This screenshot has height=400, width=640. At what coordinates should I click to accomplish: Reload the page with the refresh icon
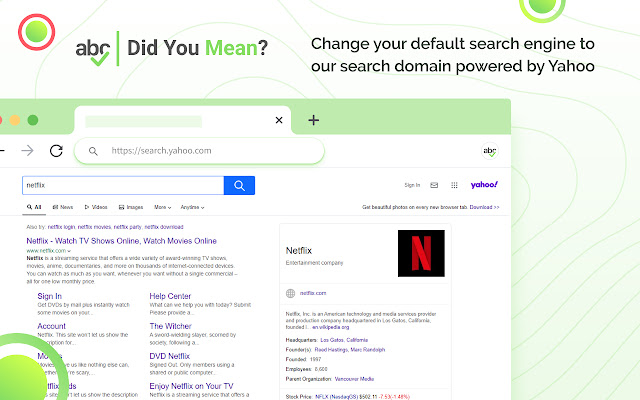[x=56, y=151]
